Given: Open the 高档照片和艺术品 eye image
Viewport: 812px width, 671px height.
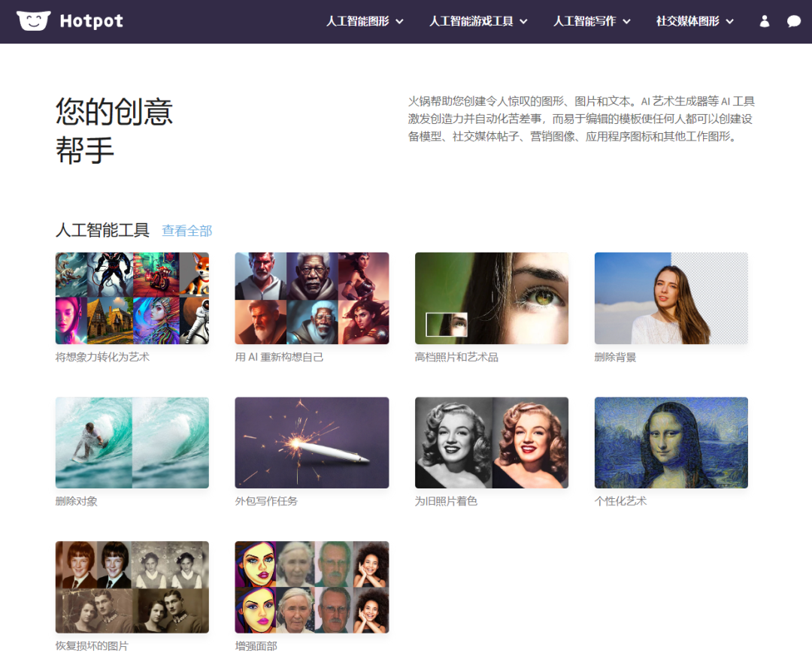Looking at the screenshot, I should [x=492, y=298].
